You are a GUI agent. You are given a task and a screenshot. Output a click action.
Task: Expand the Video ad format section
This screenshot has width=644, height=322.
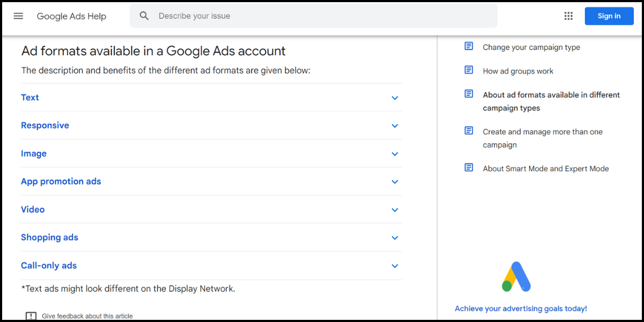[394, 210]
